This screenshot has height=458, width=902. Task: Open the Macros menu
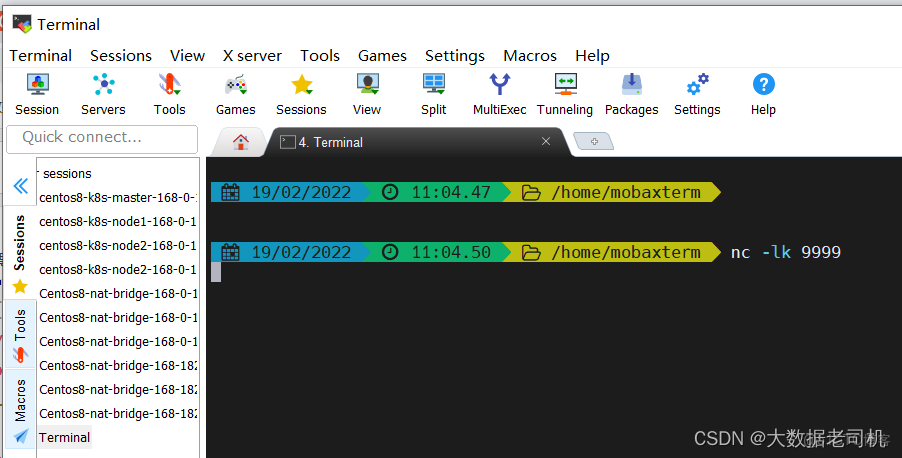point(530,56)
